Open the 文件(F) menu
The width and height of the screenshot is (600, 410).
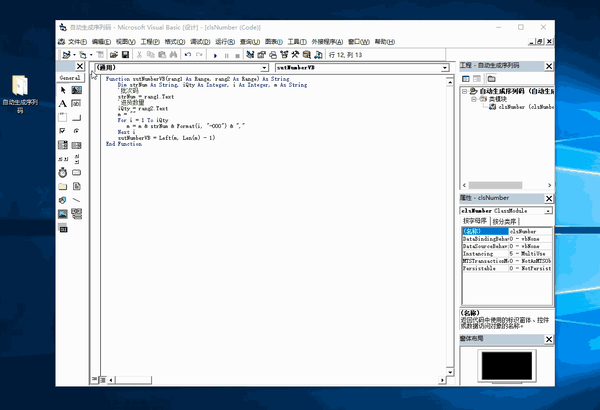(x=77, y=42)
